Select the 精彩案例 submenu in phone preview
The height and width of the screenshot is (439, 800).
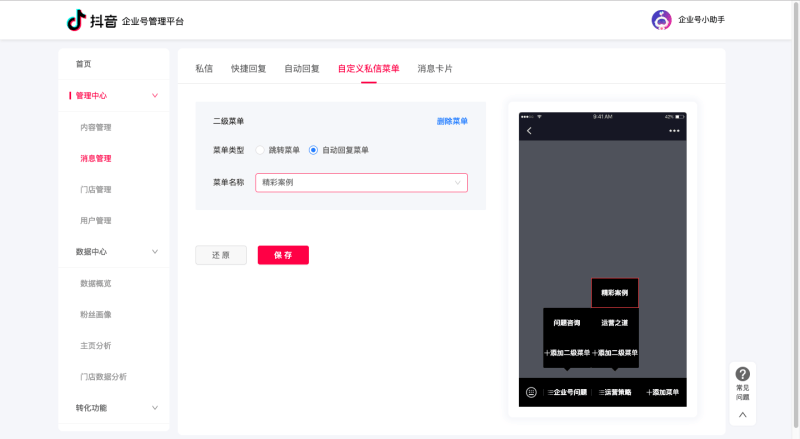pos(615,292)
